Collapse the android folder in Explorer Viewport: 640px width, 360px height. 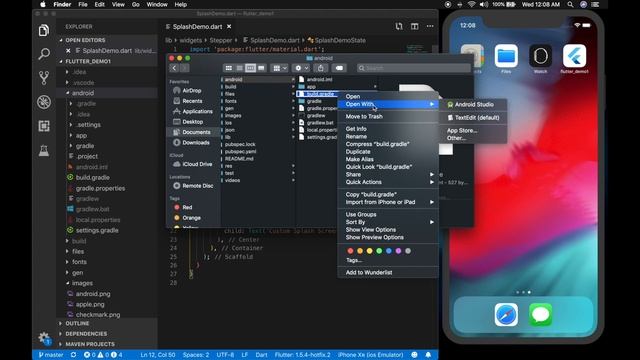click(x=68, y=93)
